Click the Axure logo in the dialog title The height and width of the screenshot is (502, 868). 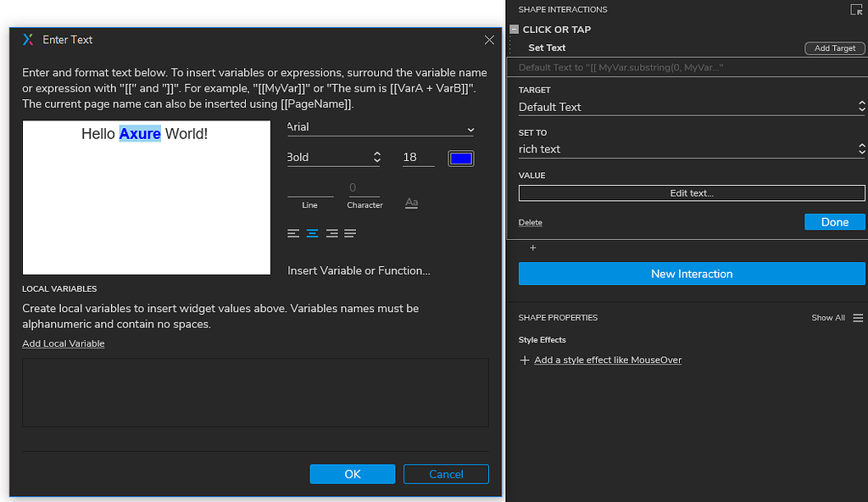(x=26, y=39)
